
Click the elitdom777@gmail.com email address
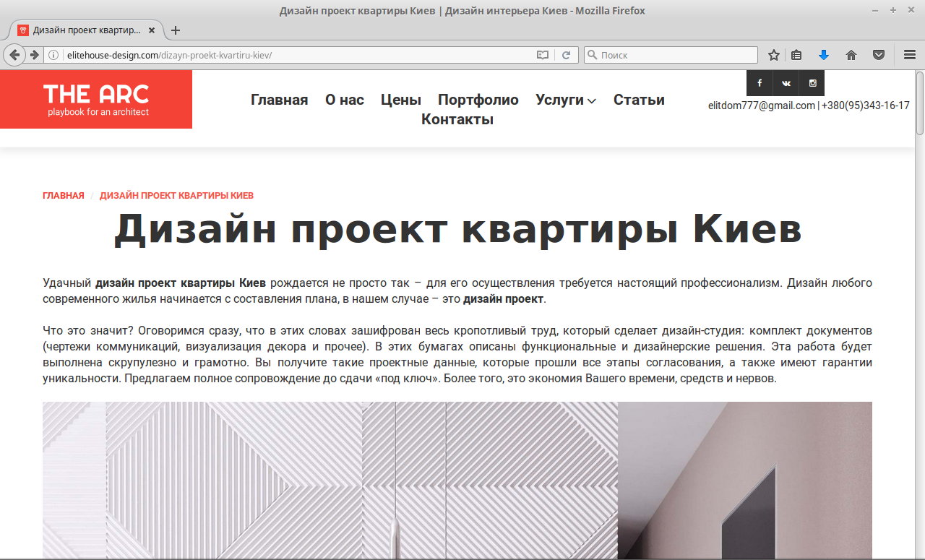point(762,105)
